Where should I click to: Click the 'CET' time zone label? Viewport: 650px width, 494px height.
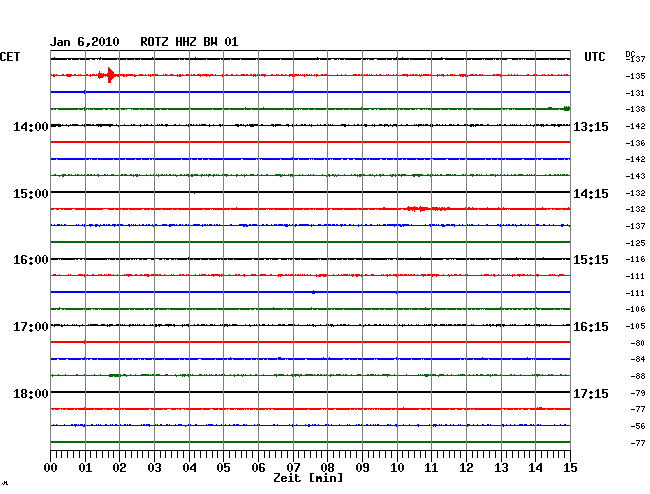(x=10, y=57)
